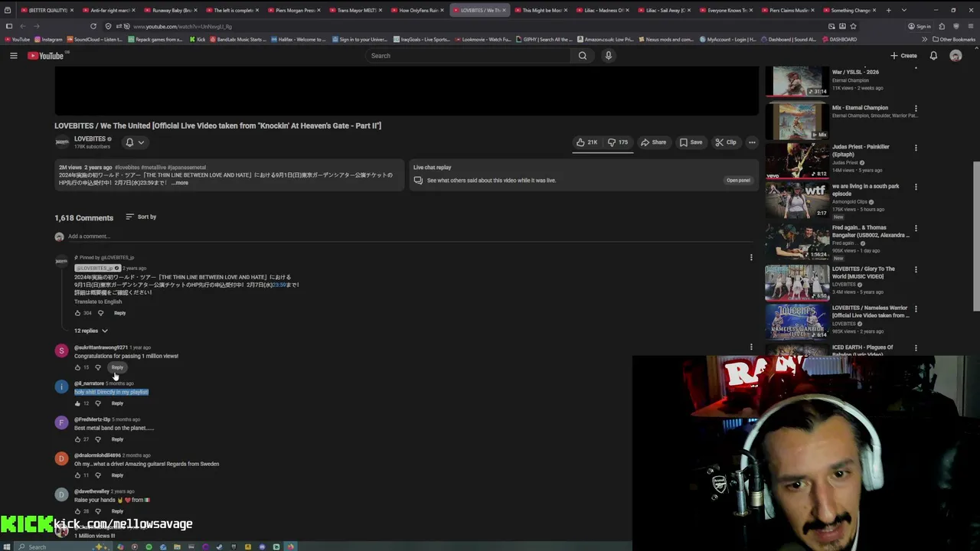Image resolution: width=980 pixels, height=551 pixels.
Task: Switch to the 'Runaway Baby' browser tab
Action: (170, 11)
